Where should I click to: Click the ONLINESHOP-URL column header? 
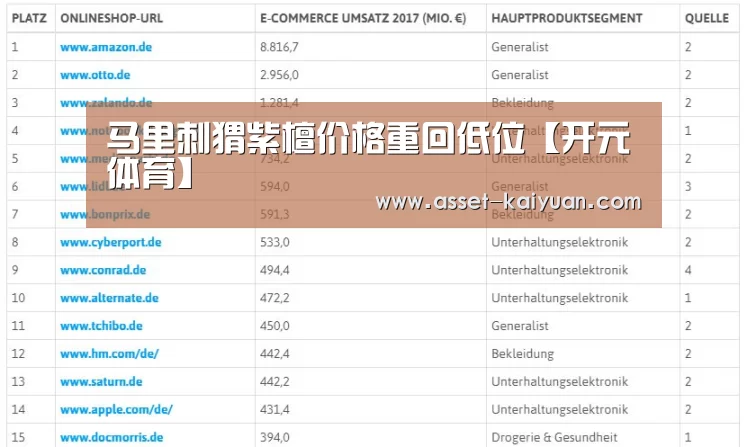pyautogui.click(x=111, y=19)
